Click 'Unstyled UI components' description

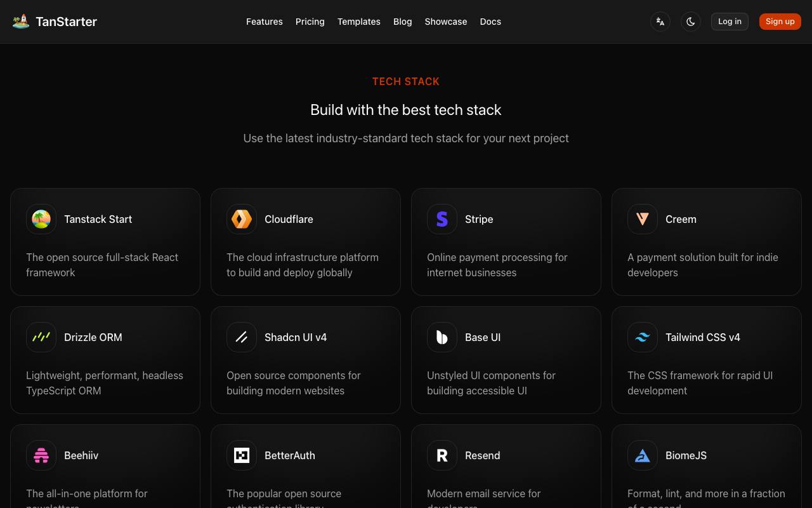point(491,383)
